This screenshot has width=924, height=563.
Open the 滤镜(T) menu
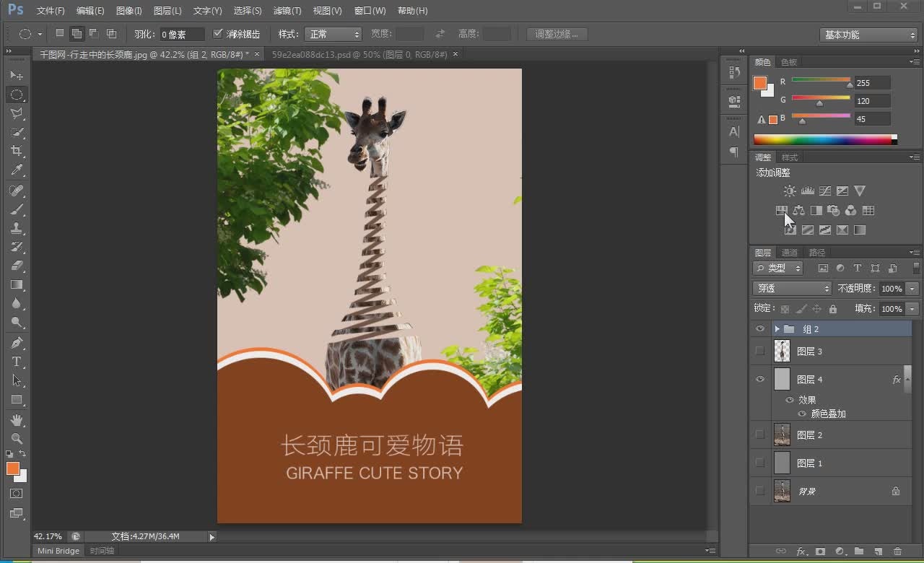click(x=287, y=11)
